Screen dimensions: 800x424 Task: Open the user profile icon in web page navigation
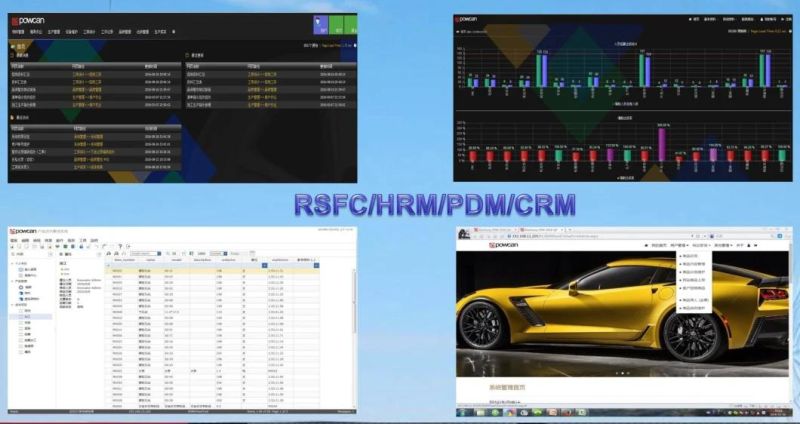(x=749, y=245)
